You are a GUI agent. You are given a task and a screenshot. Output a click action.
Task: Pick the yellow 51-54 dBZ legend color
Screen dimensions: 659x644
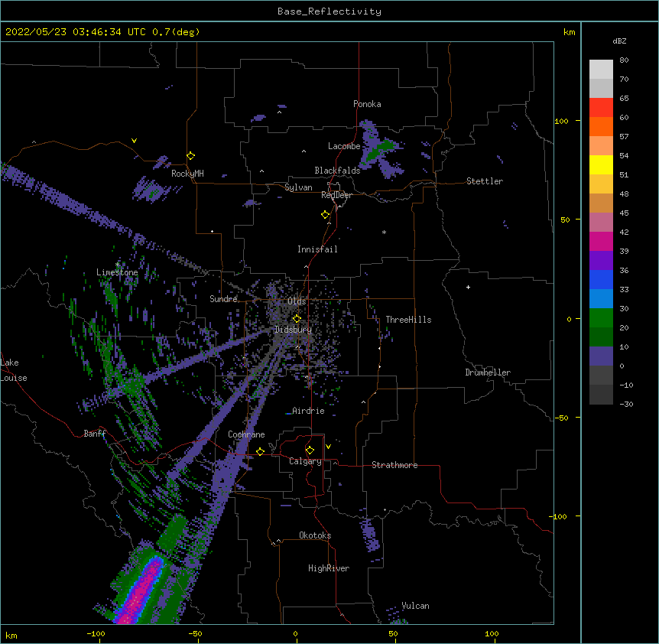coord(601,165)
